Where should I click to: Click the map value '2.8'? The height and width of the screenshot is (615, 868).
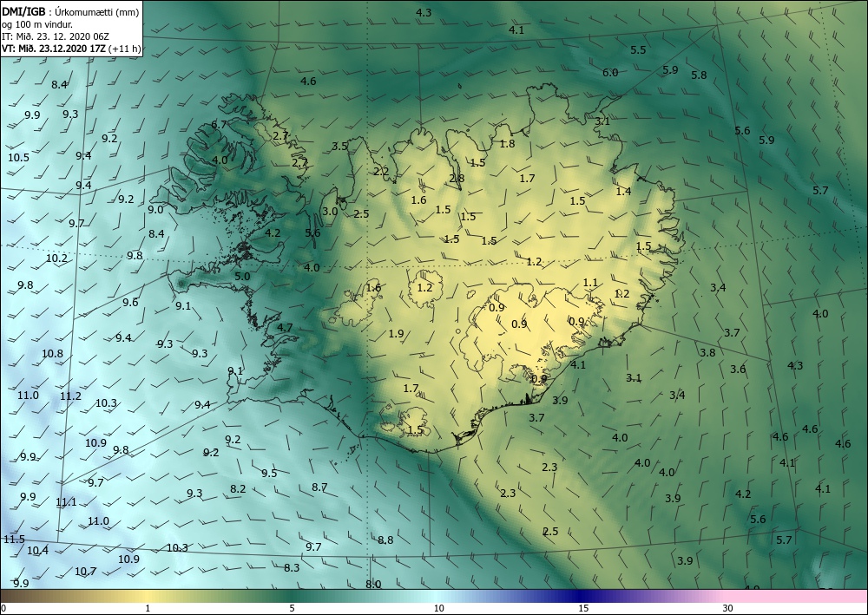tap(457, 178)
